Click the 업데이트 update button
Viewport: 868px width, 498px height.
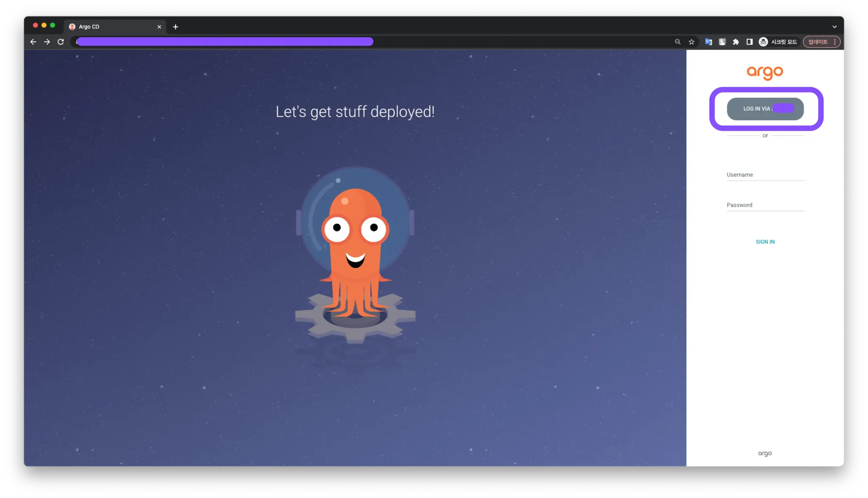818,41
